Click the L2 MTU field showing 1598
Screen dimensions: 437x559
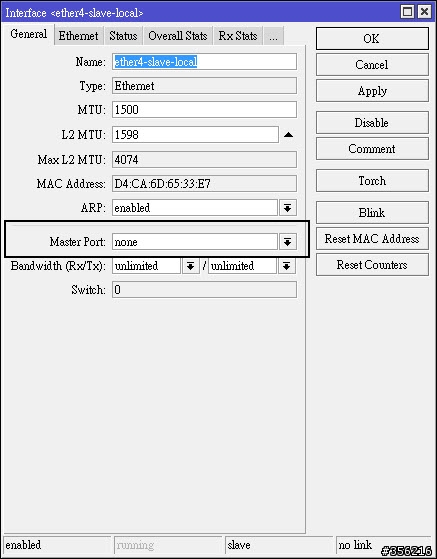point(195,134)
